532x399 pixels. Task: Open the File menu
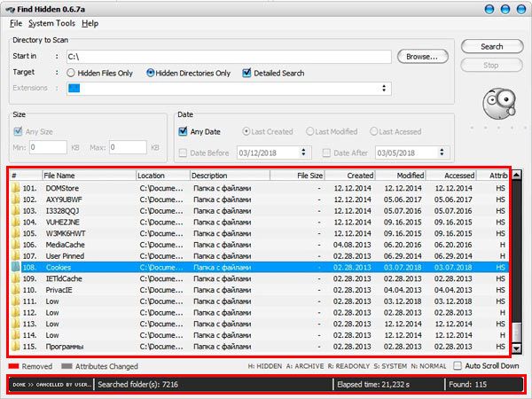tap(16, 23)
